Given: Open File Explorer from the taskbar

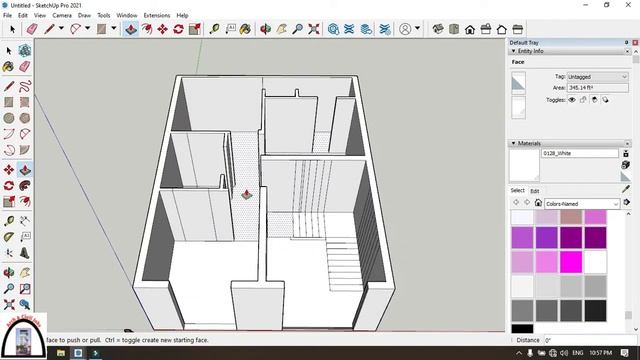Looking at the screenshot, I should click(x=61, y=353).
